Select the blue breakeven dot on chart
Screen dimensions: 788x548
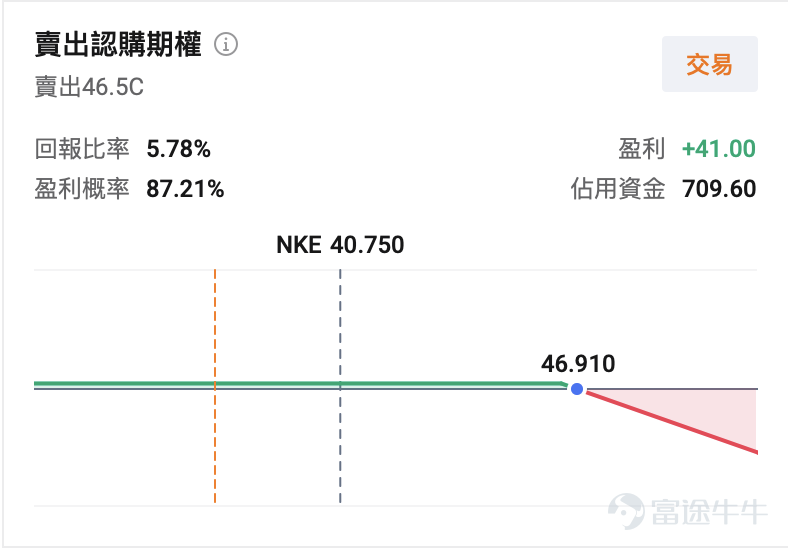point(577,389)
